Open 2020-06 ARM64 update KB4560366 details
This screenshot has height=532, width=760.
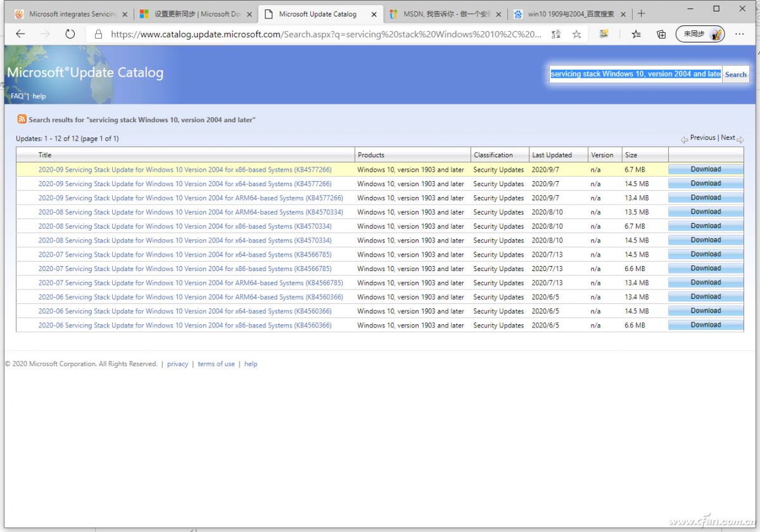point(191,297)
